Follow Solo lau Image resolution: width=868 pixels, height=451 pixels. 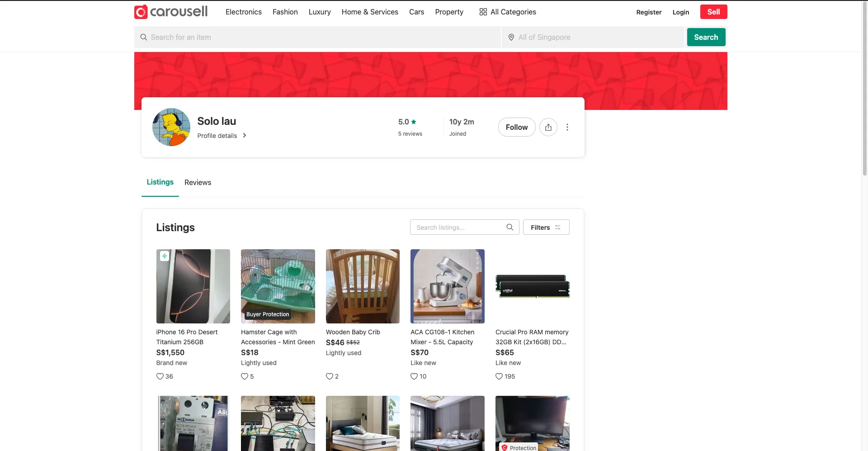click(517, 127)
